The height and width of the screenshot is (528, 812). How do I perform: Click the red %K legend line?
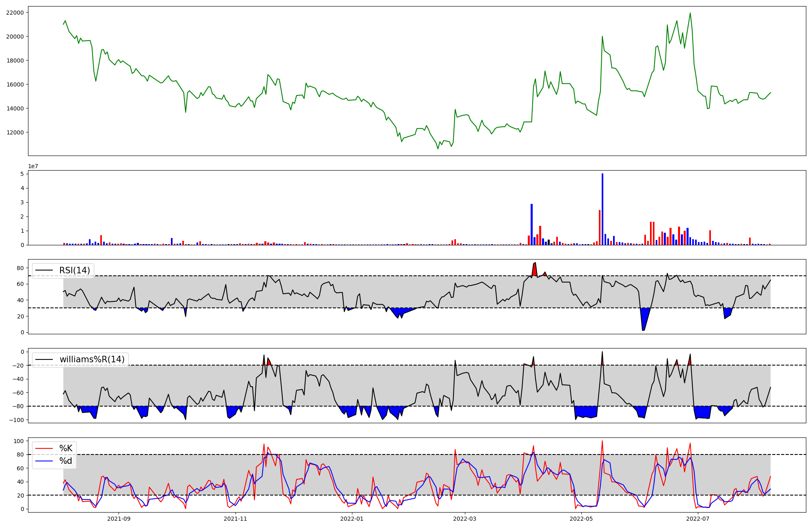44,448
